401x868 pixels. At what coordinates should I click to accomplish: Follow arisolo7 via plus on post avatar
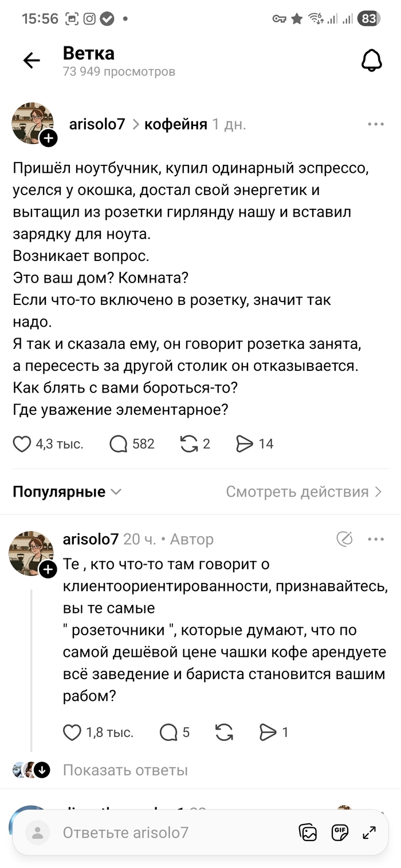[x=49, y=138]
